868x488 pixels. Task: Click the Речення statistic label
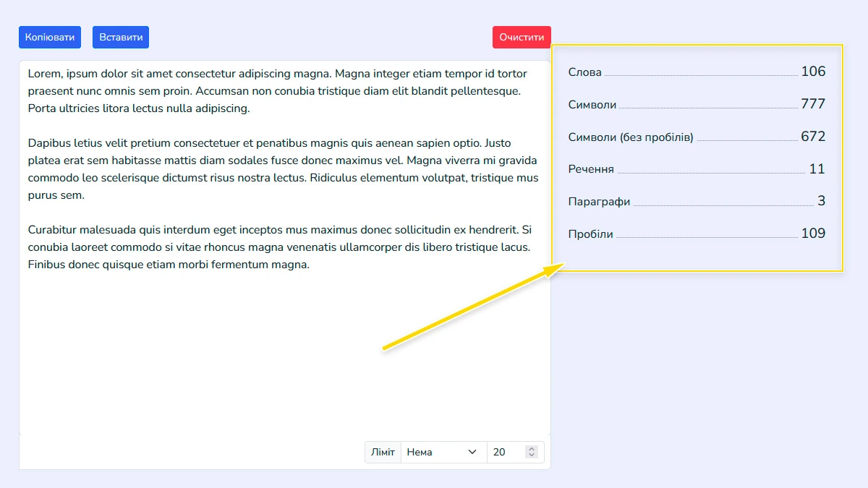pyautogui.click(x=591, y=170)
